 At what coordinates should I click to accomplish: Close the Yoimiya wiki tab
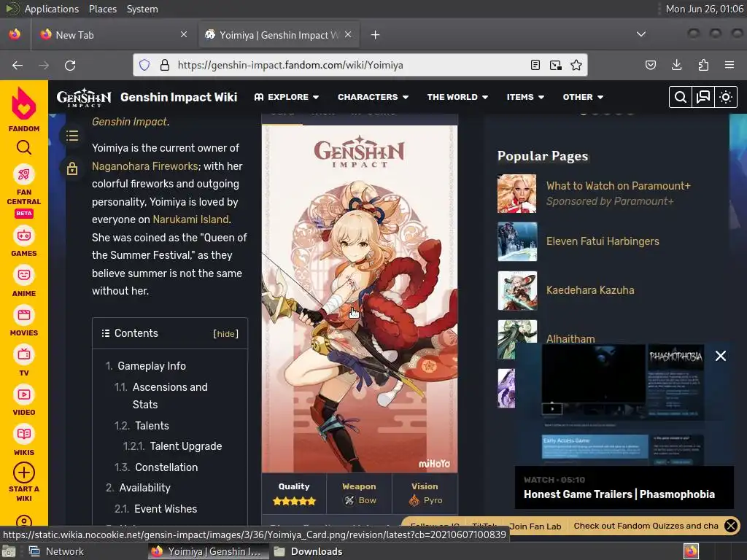tap(348, 34)
